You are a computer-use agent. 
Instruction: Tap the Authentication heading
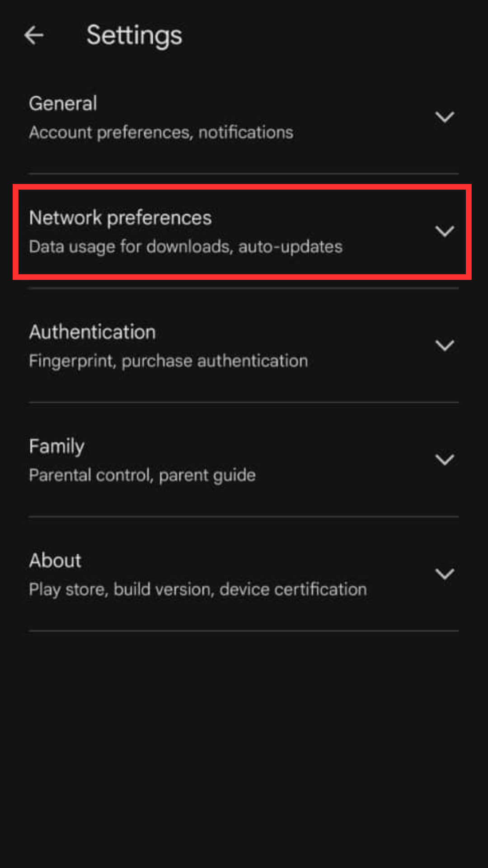[92, 332]
